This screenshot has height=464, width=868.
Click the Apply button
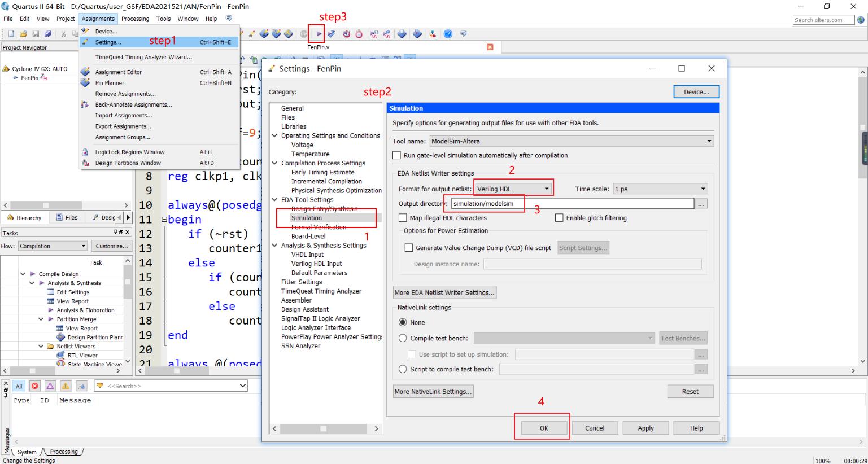(645, 428)
